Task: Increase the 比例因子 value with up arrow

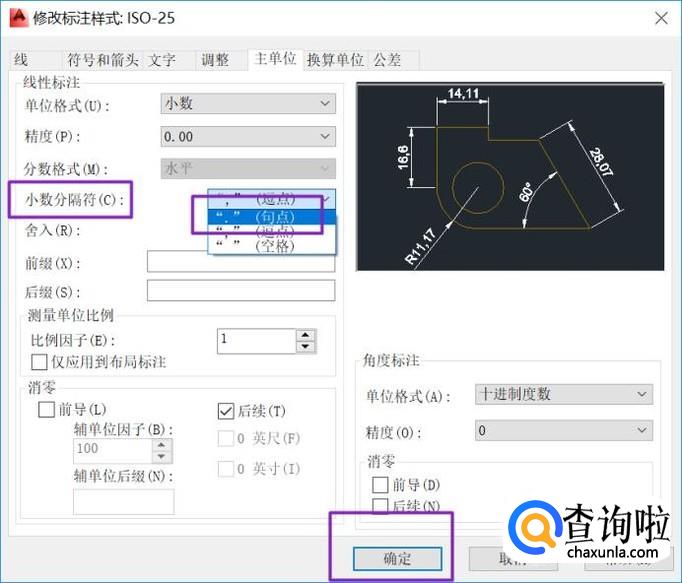Action: pyautogui.click(x=305, y=335)
